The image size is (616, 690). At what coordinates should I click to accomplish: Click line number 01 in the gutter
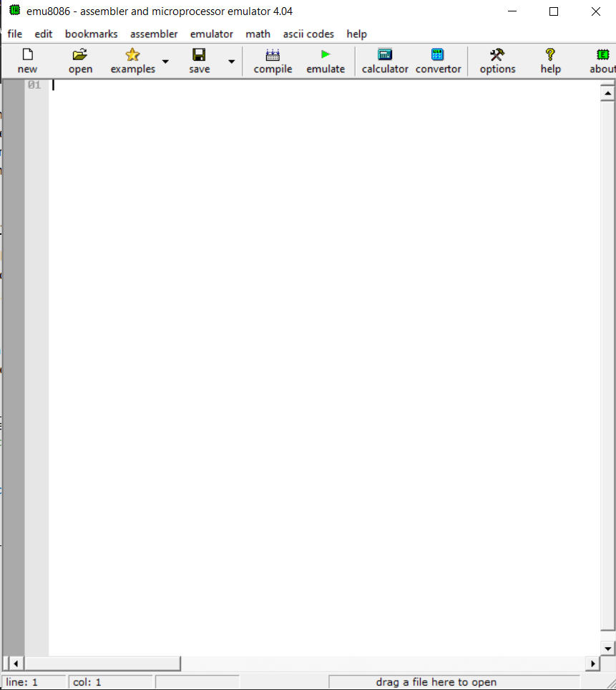[x=34, y=85]
